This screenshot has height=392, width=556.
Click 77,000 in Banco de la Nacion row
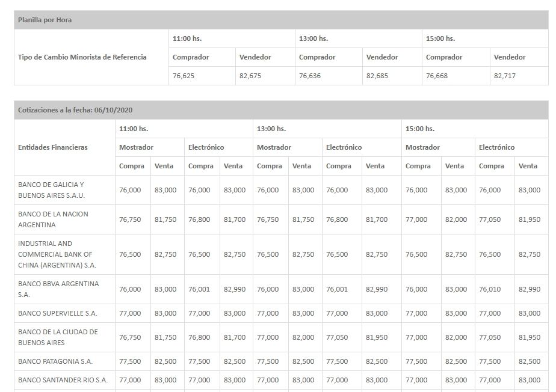click(416, 219)
